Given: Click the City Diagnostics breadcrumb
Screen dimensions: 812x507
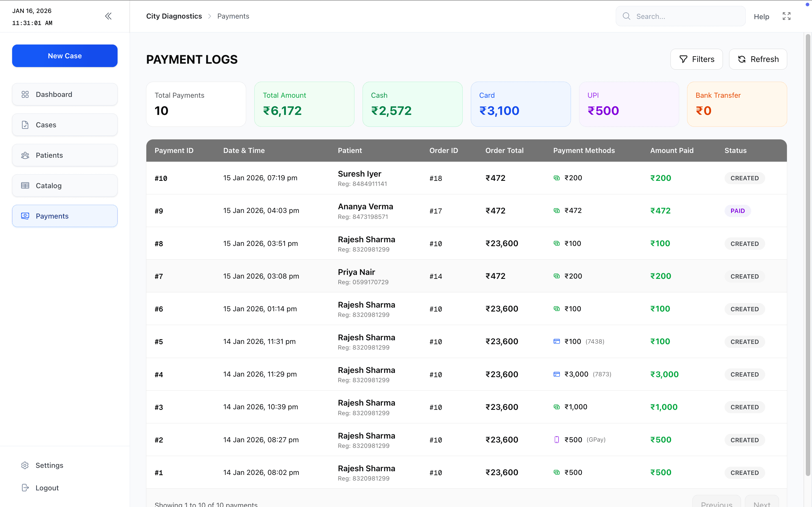Looking at the screenshot, I should coord(174,16).
